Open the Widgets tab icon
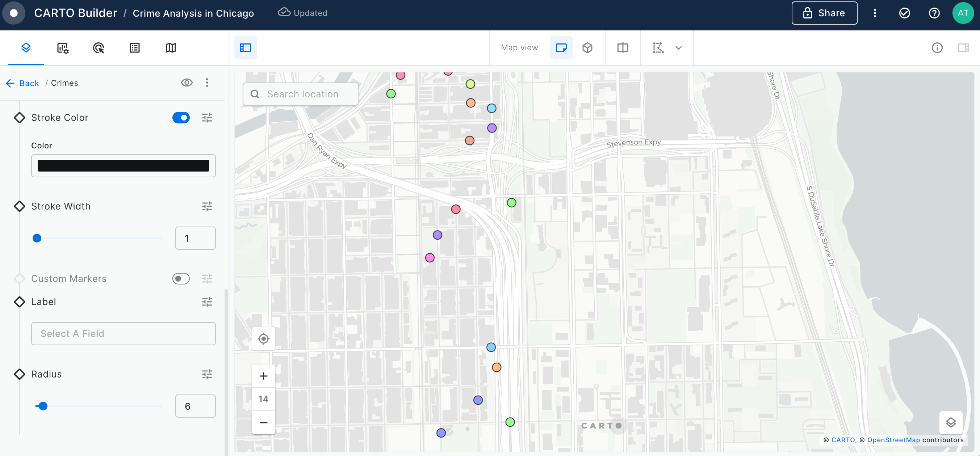The width and height of the screenshot is (980, 456). [62, 48]
